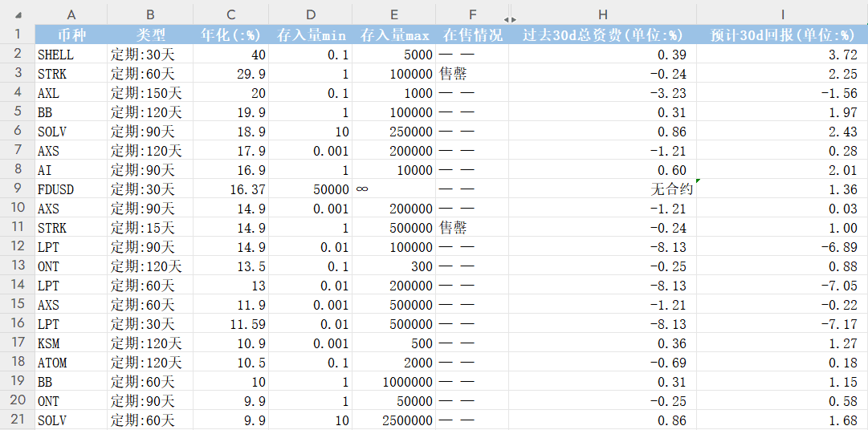This screenshot has width=868, height=430.
Task: Select the 10.9 cell in KSM row
Action: pyautogui.click(x=230, y=343)
